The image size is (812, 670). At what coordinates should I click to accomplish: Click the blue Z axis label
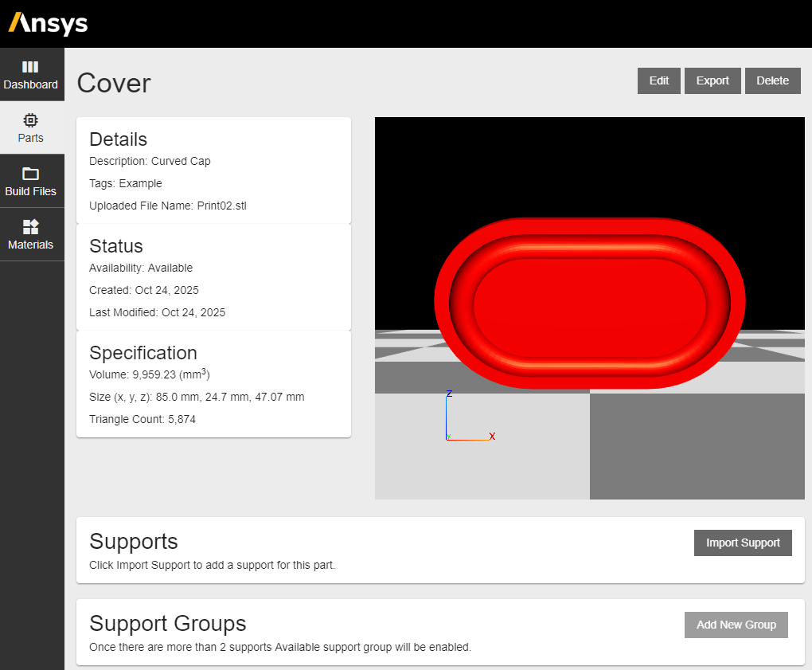[449, 394]
